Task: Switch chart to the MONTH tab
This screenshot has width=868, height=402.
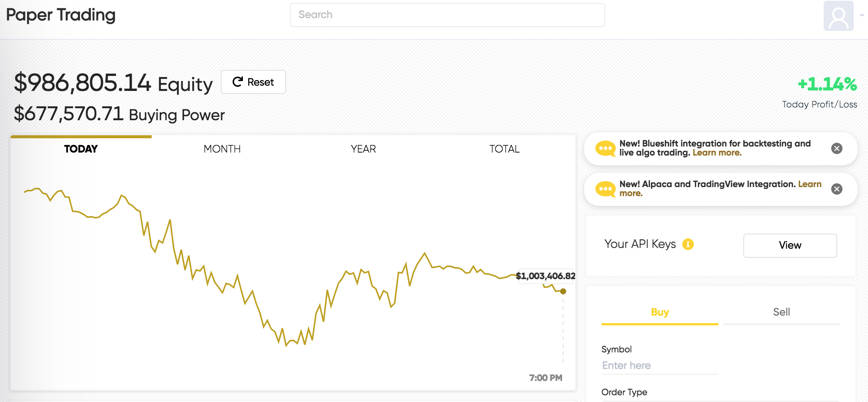Action: [x=222, y=149]
